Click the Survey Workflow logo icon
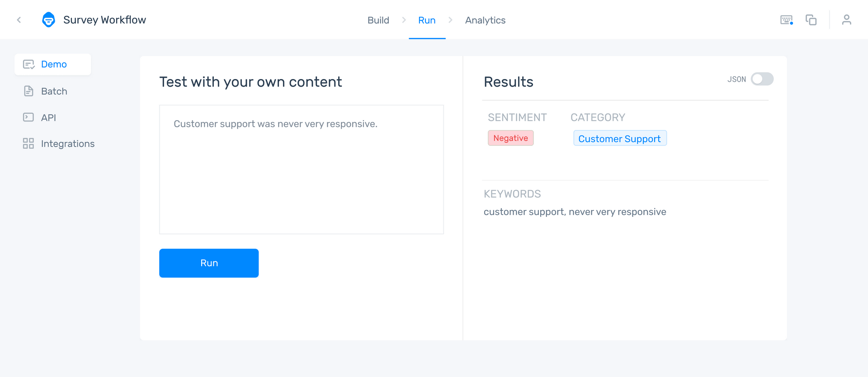This screenshot has width=868, height=377. 48,20
